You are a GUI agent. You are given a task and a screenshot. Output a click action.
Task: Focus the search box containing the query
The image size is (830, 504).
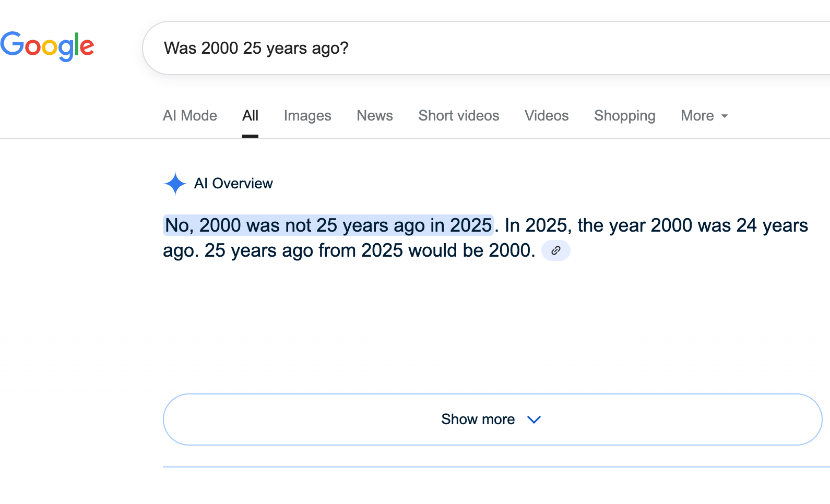tap(485, 48)
